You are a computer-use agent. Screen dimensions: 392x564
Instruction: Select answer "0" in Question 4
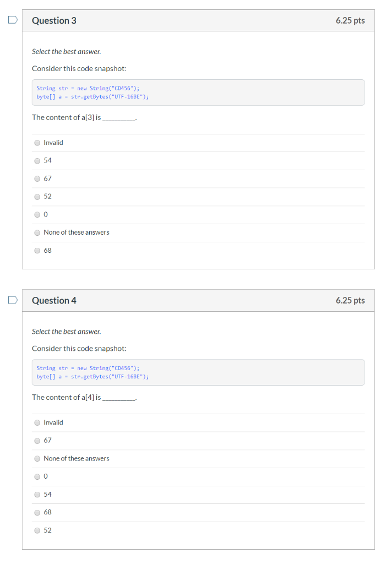37,476
